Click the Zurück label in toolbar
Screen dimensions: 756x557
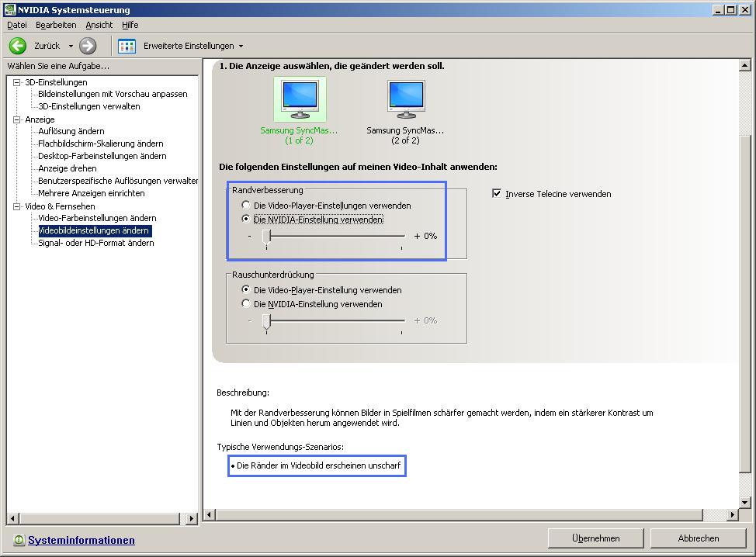click(47, 46)
